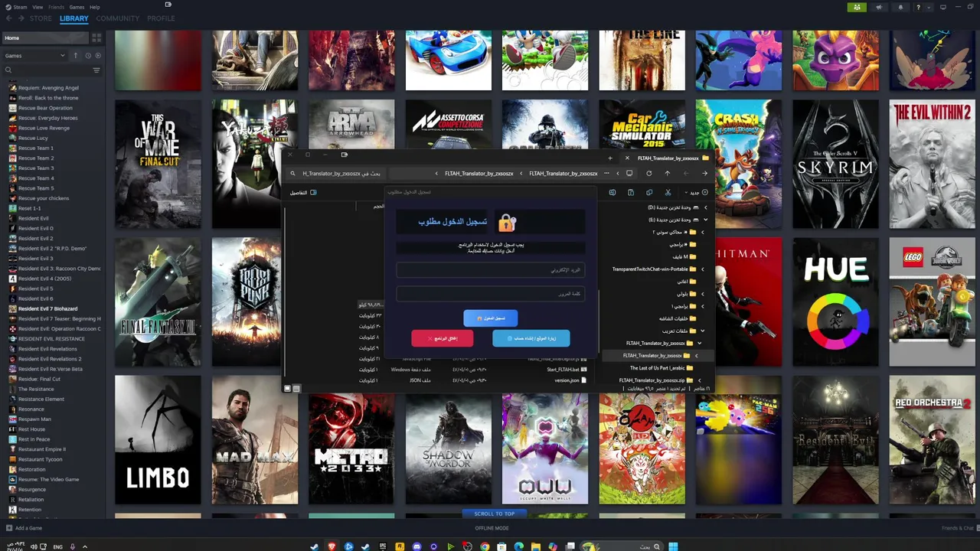
Task: Go forward with Steam's forward arrow
Action: [21, 18]
